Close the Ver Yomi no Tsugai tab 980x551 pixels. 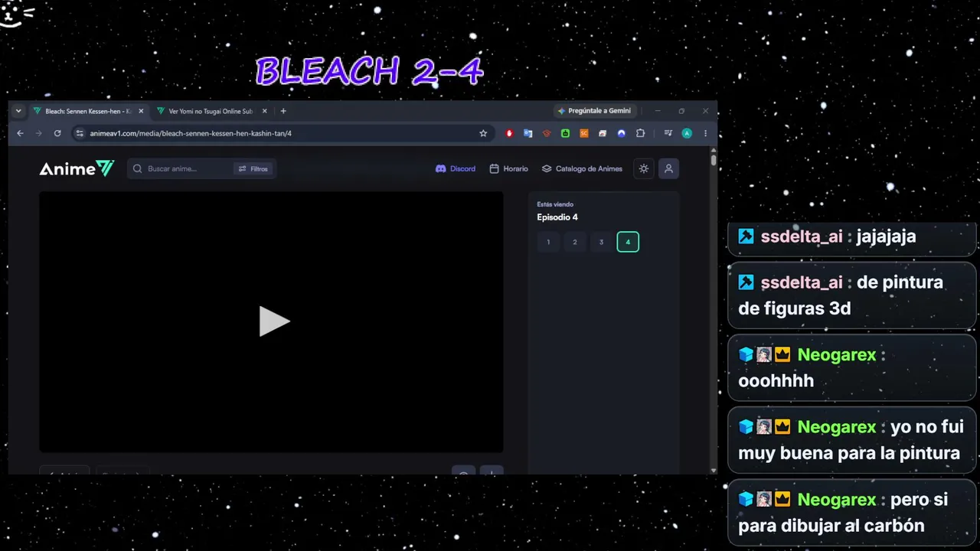coord(265,111)
